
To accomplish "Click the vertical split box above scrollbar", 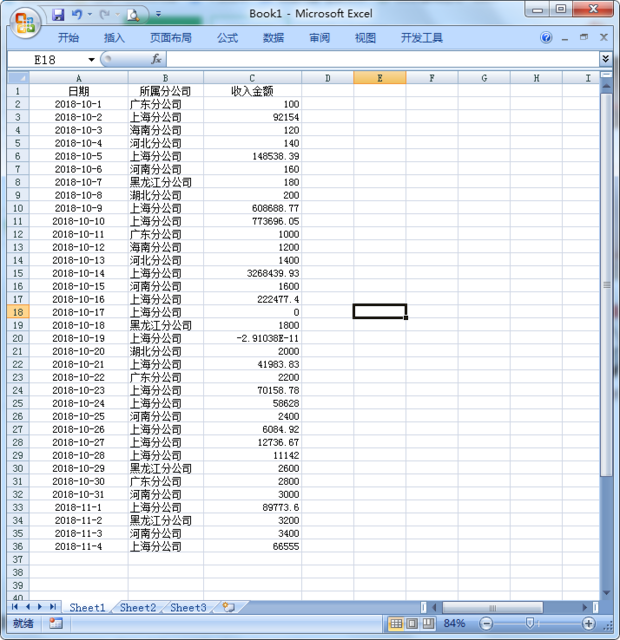I will [x=607, y=75].
